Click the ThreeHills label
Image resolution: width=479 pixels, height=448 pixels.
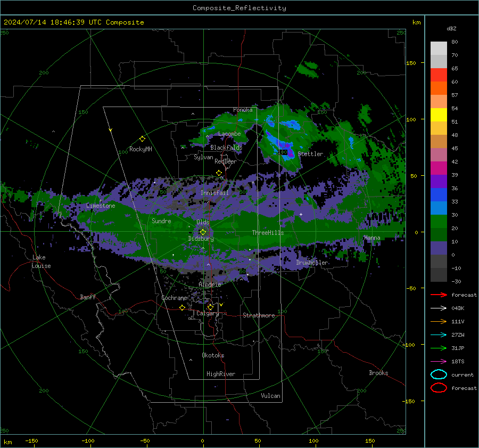pos(268,233)
